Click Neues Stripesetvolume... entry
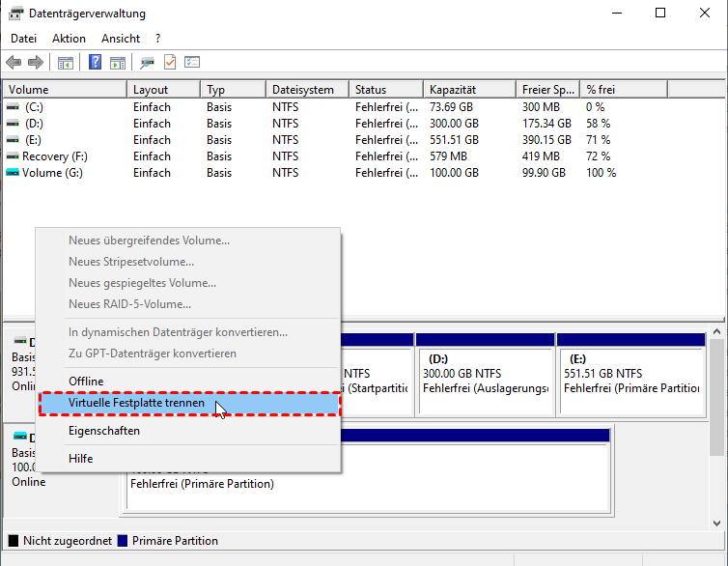Viewport: 728px width, 566px height. (x=188, y=262)
